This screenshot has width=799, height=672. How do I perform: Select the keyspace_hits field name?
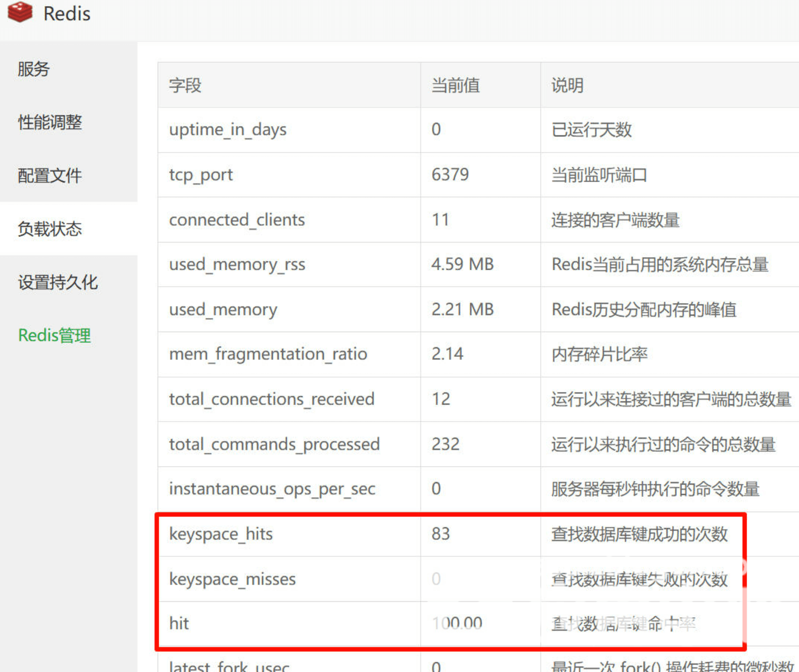[221, 534]
